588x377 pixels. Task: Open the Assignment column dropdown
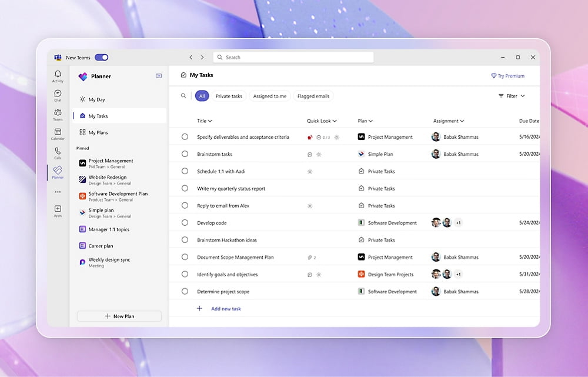[x=449, y=121]
